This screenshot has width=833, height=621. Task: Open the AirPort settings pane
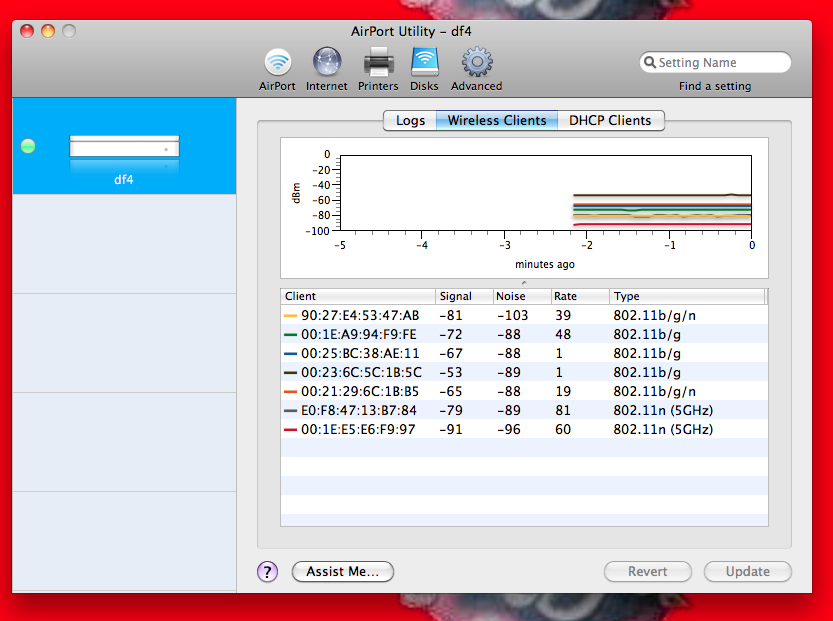tap(277, 69)
